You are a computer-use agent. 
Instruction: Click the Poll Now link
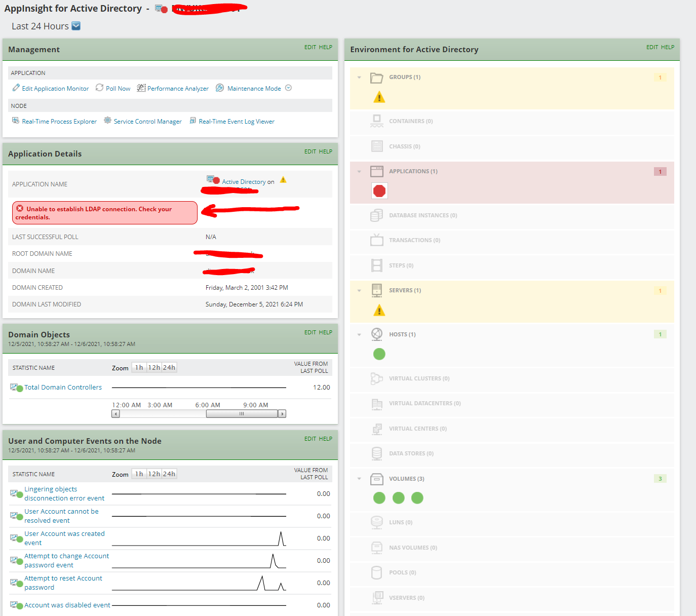[118, 89]
